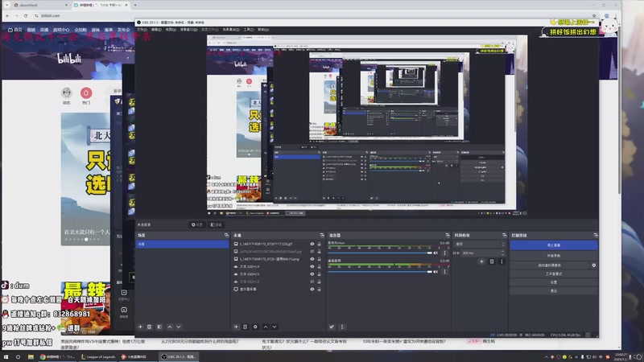Open the scene transition type dropdown
This screenshot has height=362, width=644.
click(477, 244)
